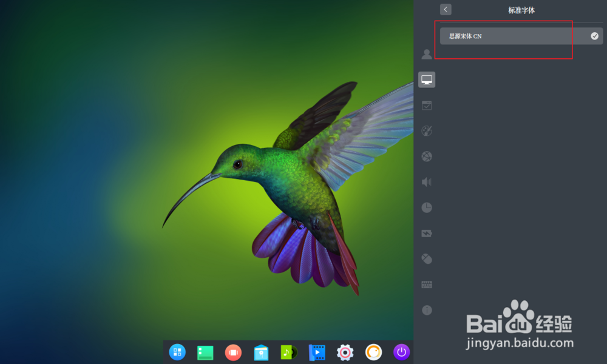607x364 pixels.
Task: Click the checkmark next to 思源宋体 CN
Action: [x=595, y=36]
